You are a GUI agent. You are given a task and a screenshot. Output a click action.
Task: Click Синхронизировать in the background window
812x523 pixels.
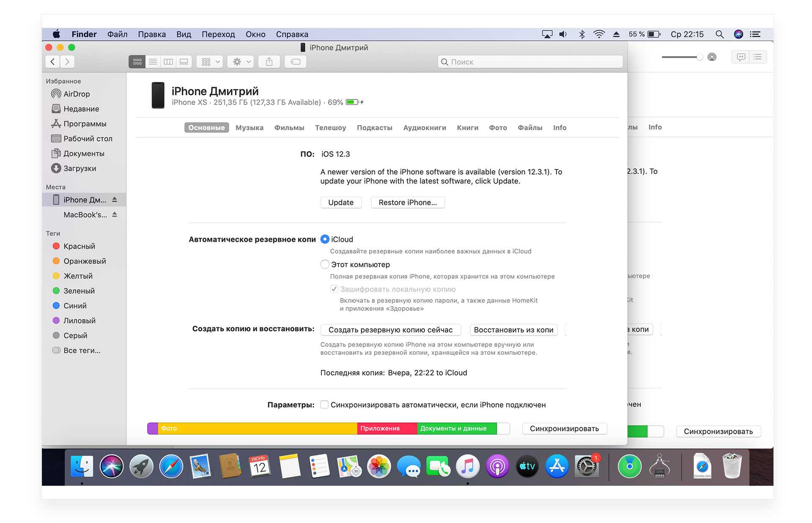click(x=718, y=431)
